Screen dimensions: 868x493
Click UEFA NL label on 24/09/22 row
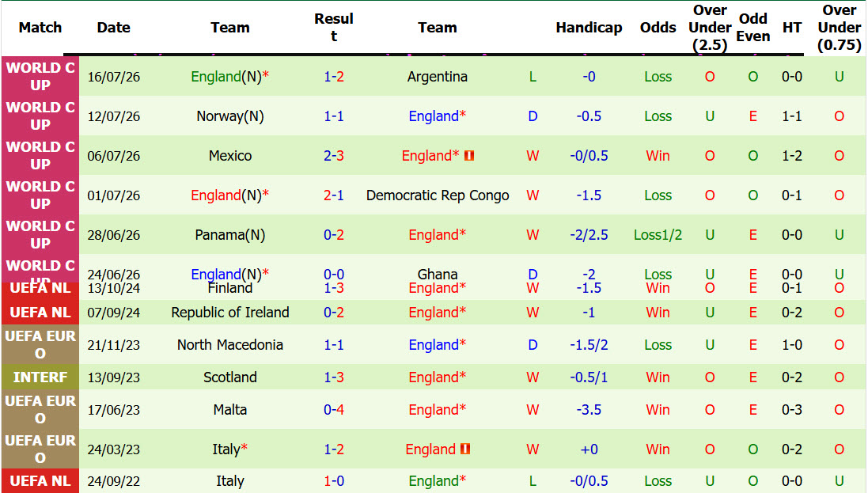pyautogui.click(x=40, y=481)
